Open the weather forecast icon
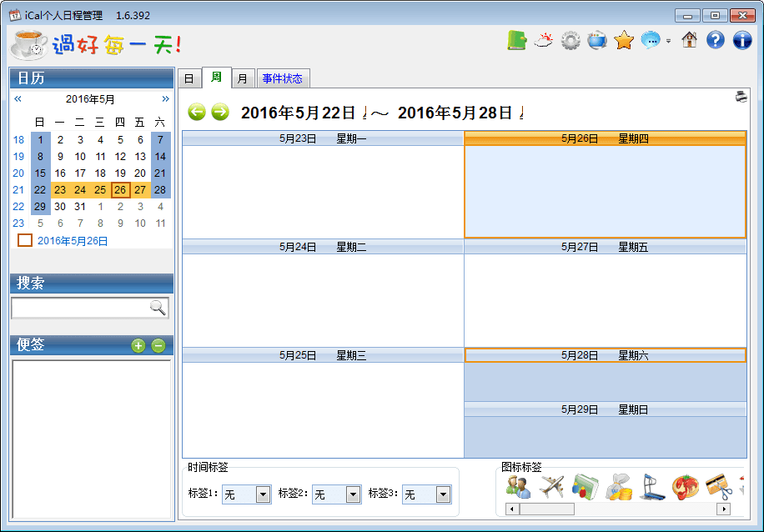The image size is (764, 532). [544, 40]
